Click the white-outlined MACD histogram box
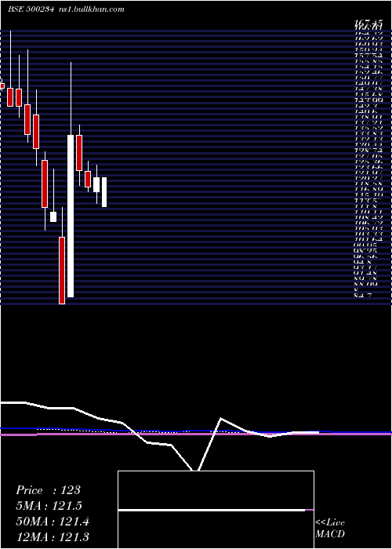Screen dimensions: 392x549 click(216, 510)
